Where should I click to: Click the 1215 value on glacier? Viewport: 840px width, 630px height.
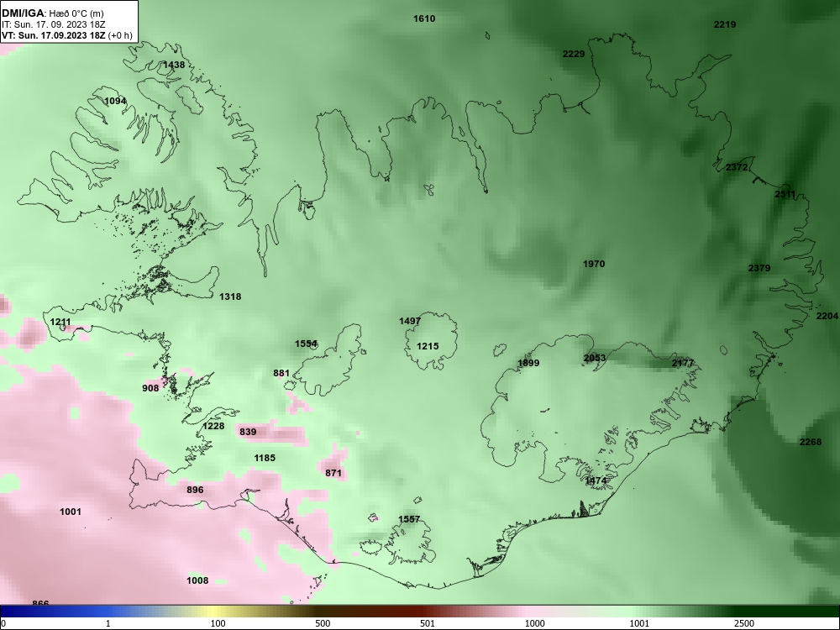[x=428, y=346]
